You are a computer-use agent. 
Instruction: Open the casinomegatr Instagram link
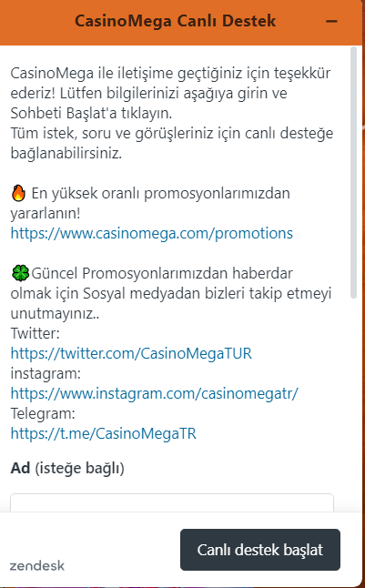tap(155, 393)
